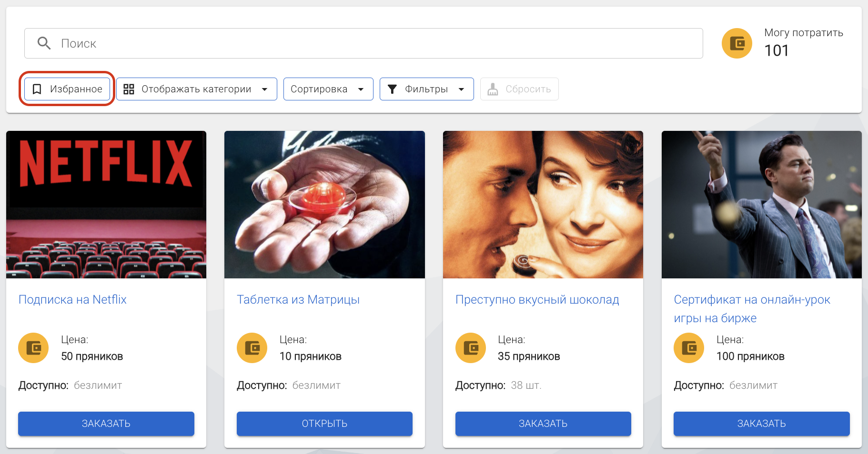Click the search magnifier icon
This screenshot has width=868, height=454.
coord(44,43)
